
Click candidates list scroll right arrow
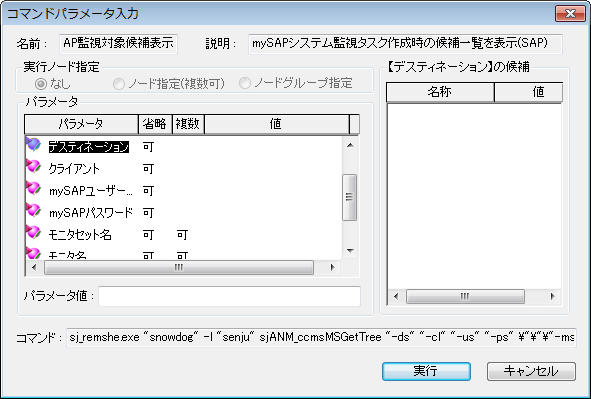tap(553, 296)
